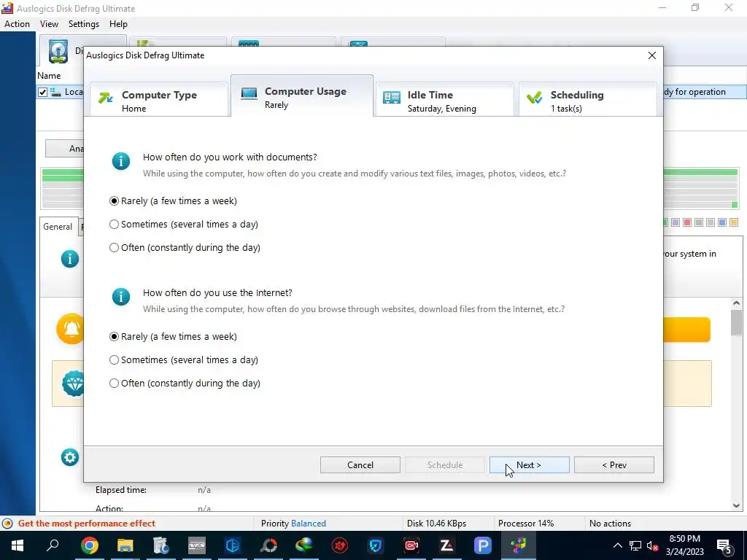Select Often for Internet usage

(x=185, y=384)
